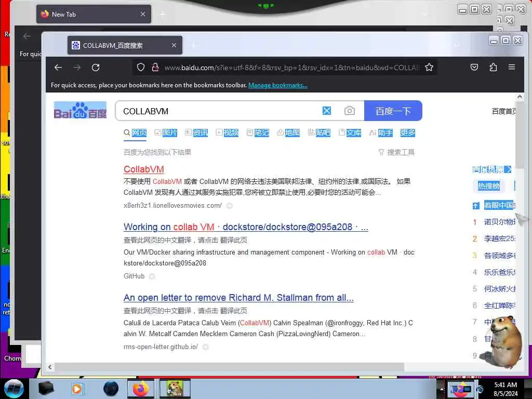Open hot search item number 4

click(499, 272)
